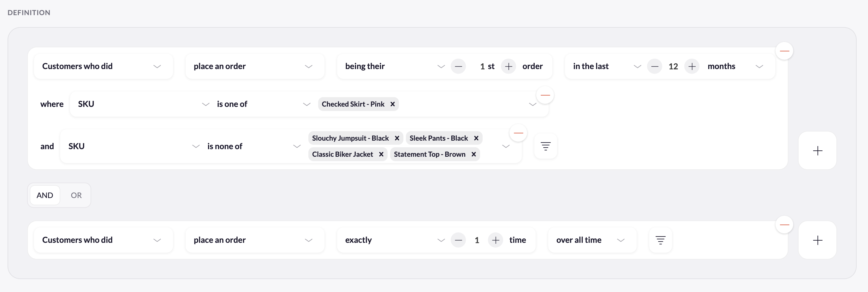This screenshot has width=868, height=292.
Task: Click filter icon beside 'is none of' row
Action: (545, 146)
